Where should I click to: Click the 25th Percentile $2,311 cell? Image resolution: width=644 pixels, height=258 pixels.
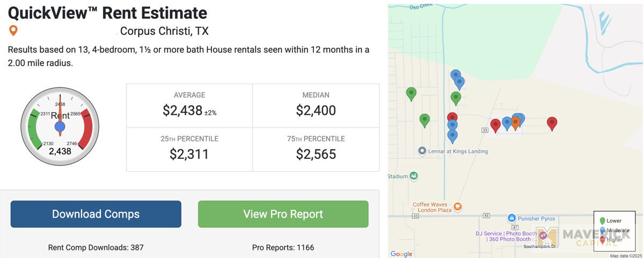(x=189, y=150)
